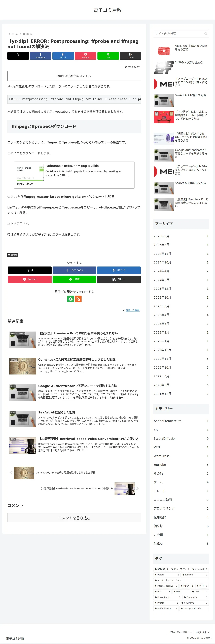Open category 生成AI
This screenshot has height=644, width=215.
coord(181,544)
